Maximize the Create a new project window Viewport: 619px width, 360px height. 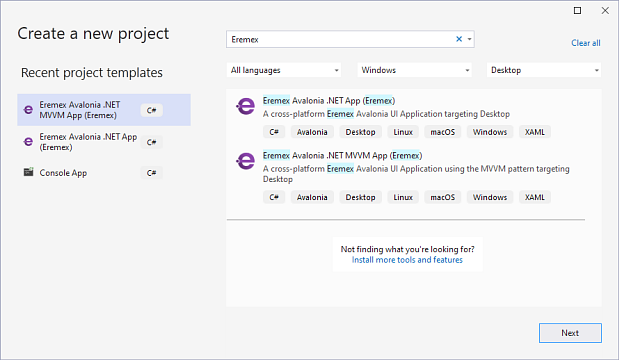[577, 11]
